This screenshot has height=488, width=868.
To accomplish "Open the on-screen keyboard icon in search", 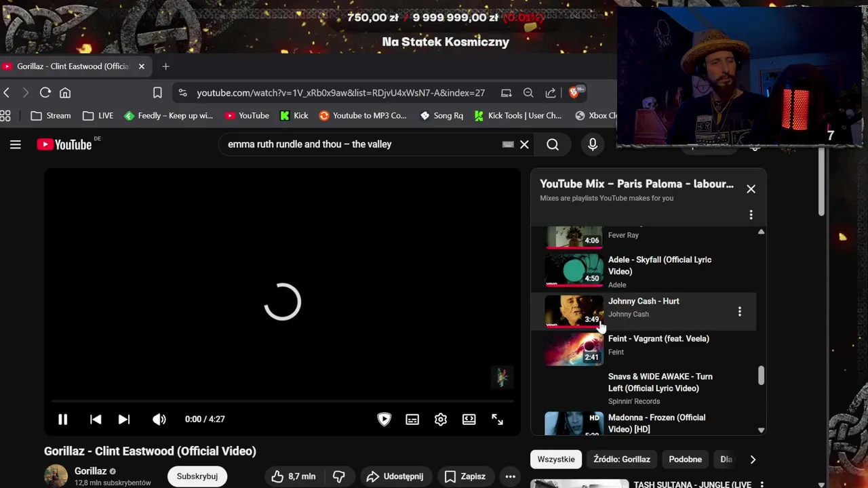I will [508, 144].
